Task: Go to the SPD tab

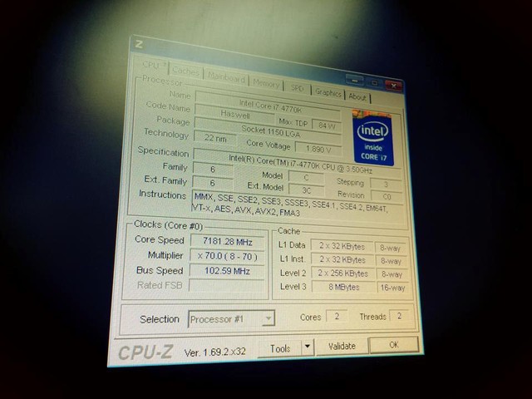Action: pyautogui.click(x=298, y=88)
